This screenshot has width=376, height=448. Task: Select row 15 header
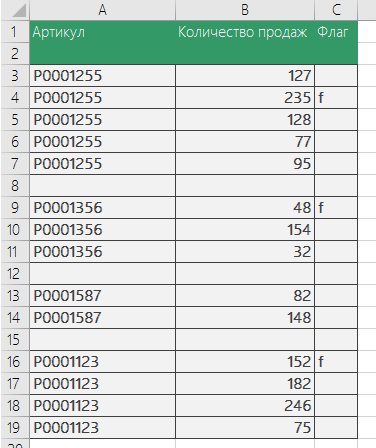click(15, 339)
